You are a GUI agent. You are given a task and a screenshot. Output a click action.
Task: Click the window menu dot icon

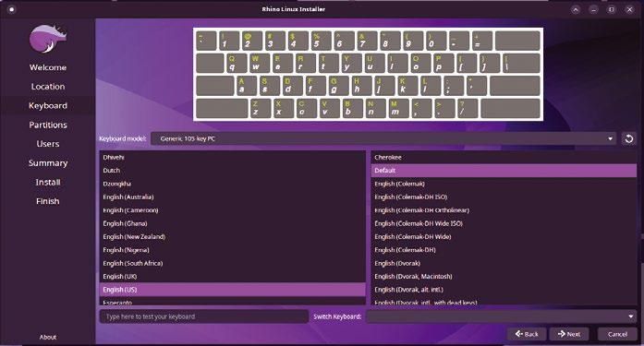[11, 9]
